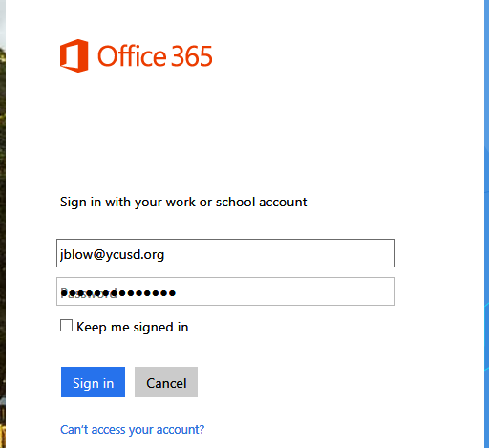Image resolution: width=489 pixels, height=448 pixels.
Task: Open the Can't access your account link
Action: (133, 430)
